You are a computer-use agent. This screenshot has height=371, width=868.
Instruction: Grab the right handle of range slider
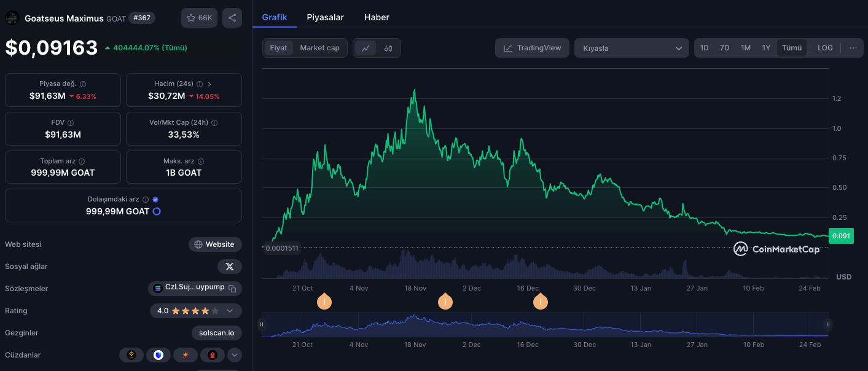(x=828, y=324)
